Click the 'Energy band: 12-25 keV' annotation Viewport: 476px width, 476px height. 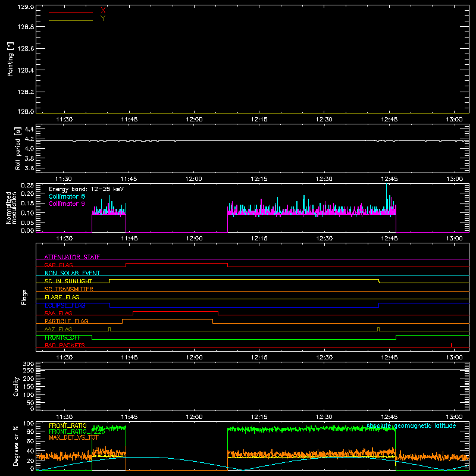[86, 189]
